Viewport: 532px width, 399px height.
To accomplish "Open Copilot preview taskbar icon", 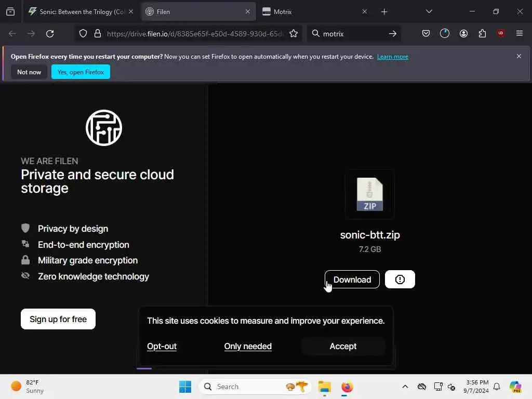I will [515, 387].
